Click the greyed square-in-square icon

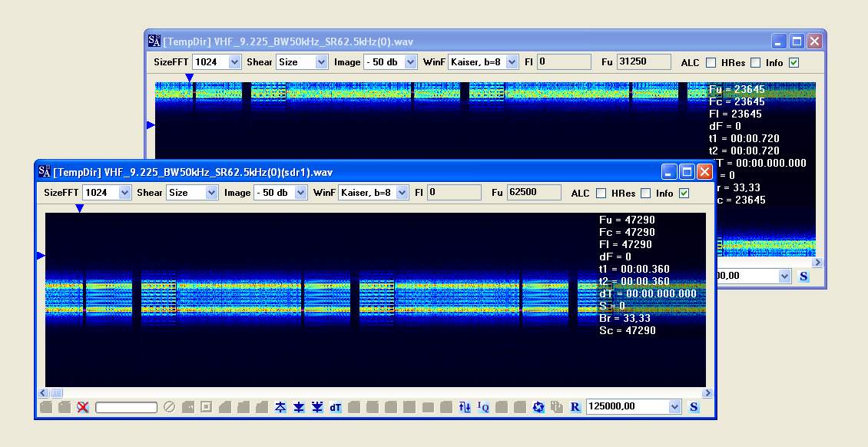coord(206,407)
